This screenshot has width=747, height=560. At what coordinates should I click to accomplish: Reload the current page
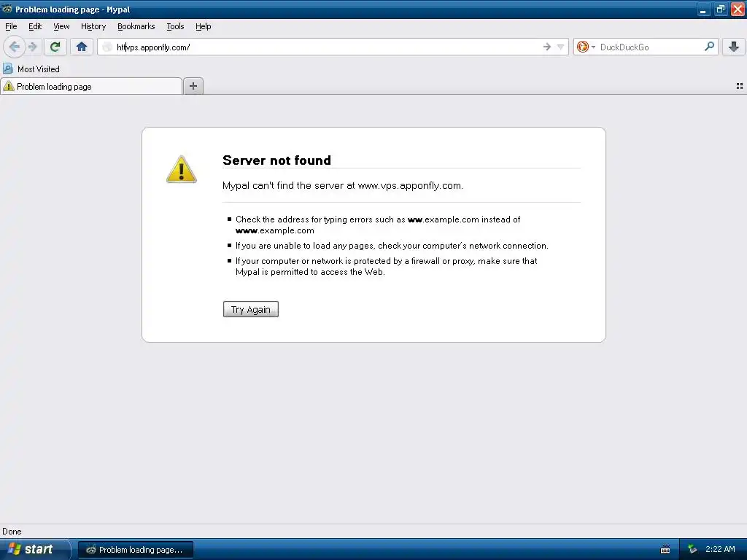point(55,47)
